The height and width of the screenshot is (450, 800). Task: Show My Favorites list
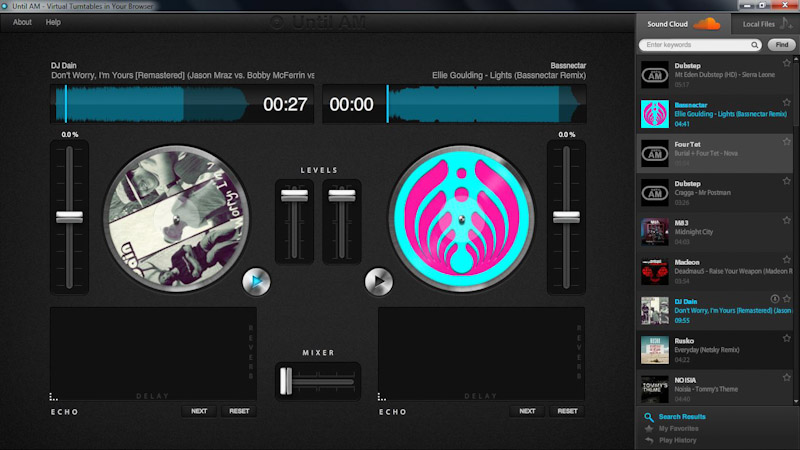[x=679, y=429]
